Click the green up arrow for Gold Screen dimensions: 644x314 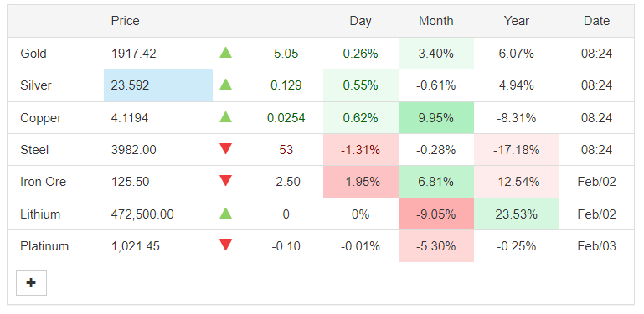coord(225,53)
